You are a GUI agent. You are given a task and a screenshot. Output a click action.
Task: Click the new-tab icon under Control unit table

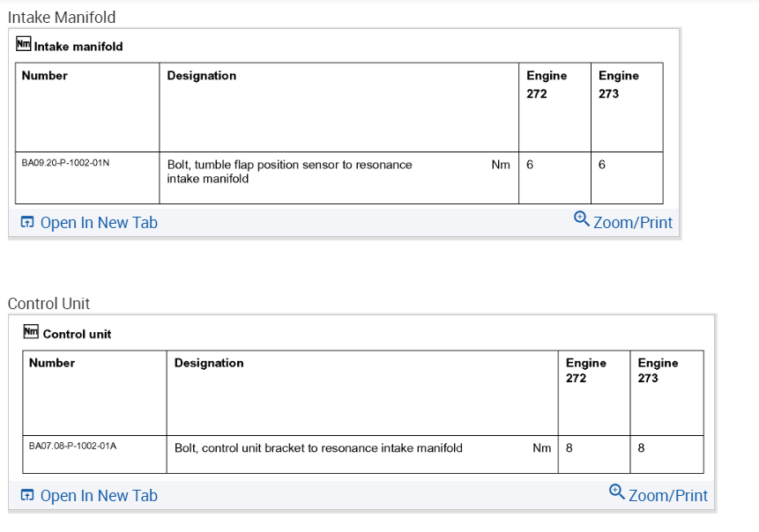pyautogui.click(x=26, y=496)
